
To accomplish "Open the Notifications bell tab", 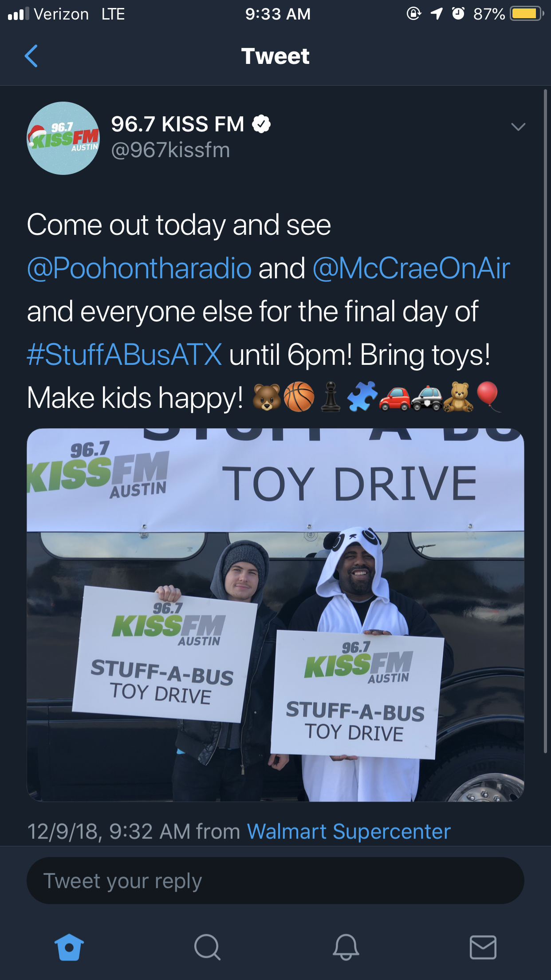I will [x=346, y=947].
